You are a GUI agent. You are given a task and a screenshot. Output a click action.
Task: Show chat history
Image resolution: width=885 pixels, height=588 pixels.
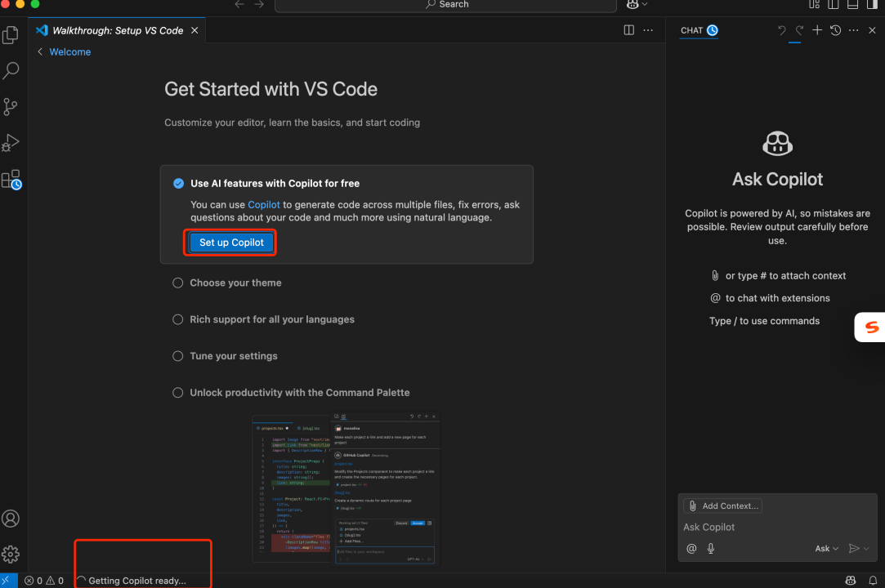click(x=835, y=30)
